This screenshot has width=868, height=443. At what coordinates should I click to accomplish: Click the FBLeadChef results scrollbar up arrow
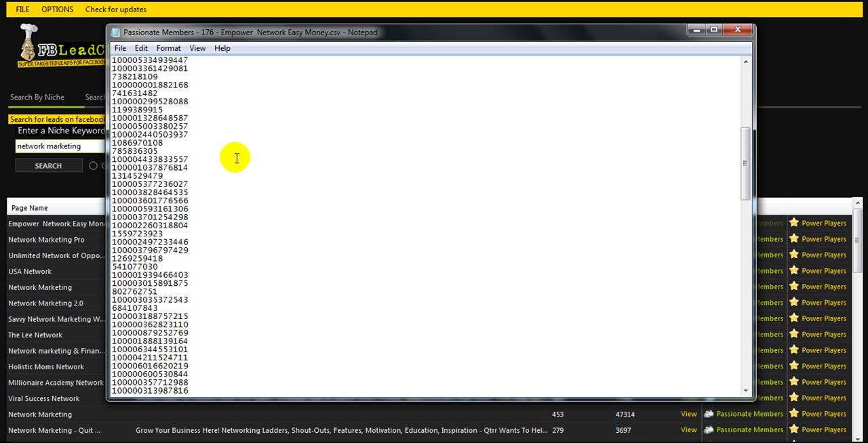857,205
